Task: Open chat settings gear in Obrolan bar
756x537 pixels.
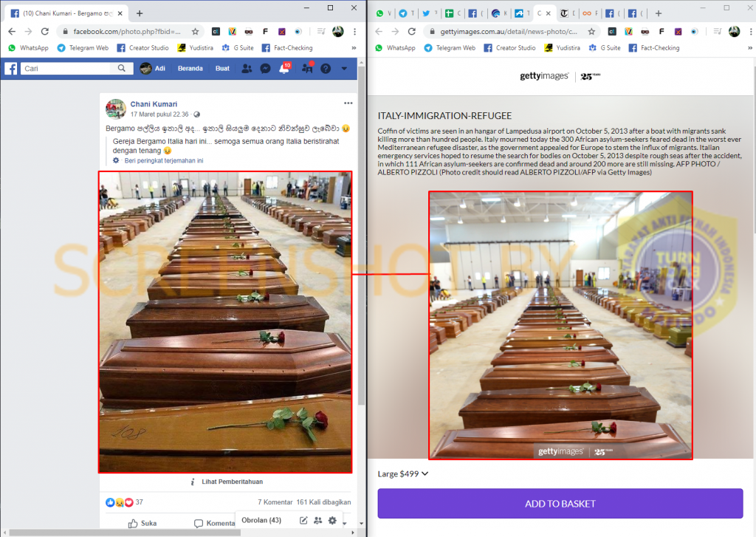Action: coord(332,520)
